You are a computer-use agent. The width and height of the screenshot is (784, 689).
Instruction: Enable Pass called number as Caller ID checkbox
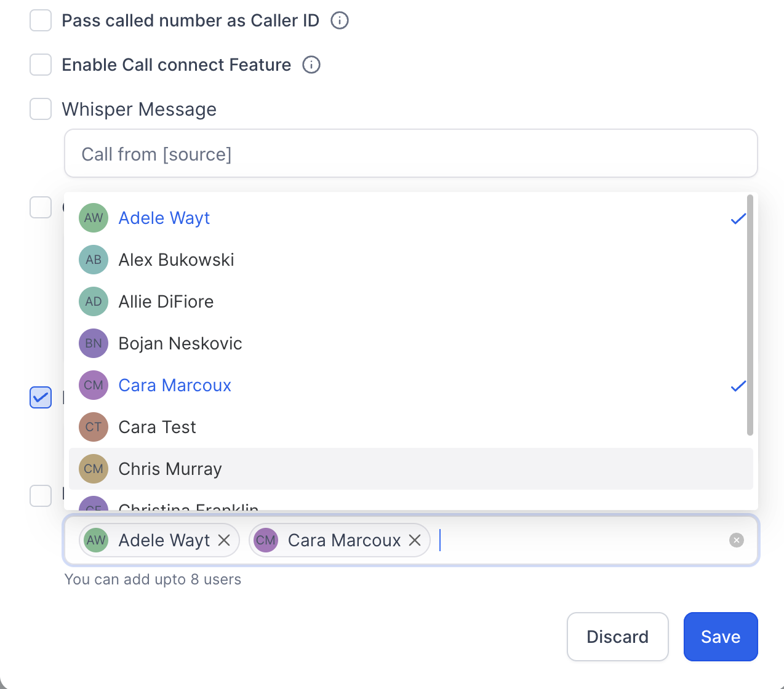(41, 20)
